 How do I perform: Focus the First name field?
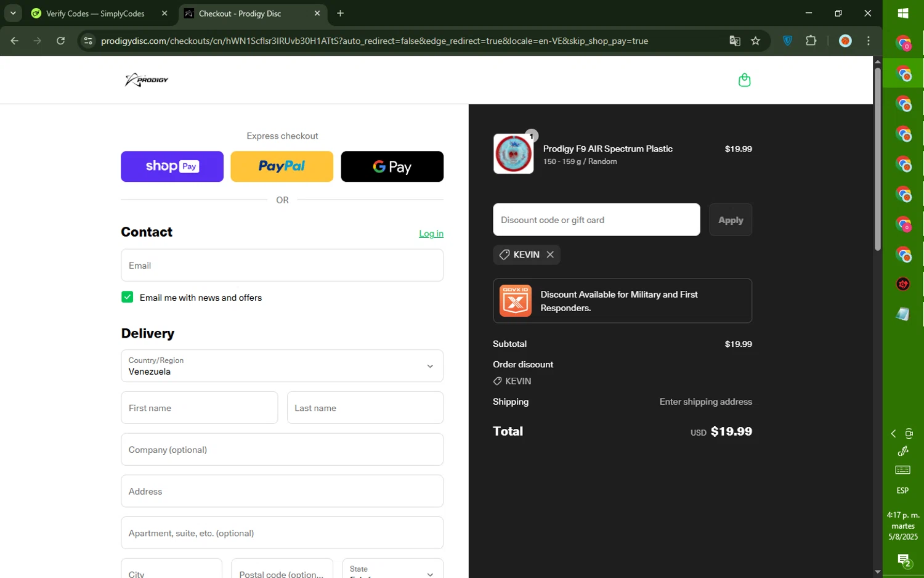pos(199,408)
